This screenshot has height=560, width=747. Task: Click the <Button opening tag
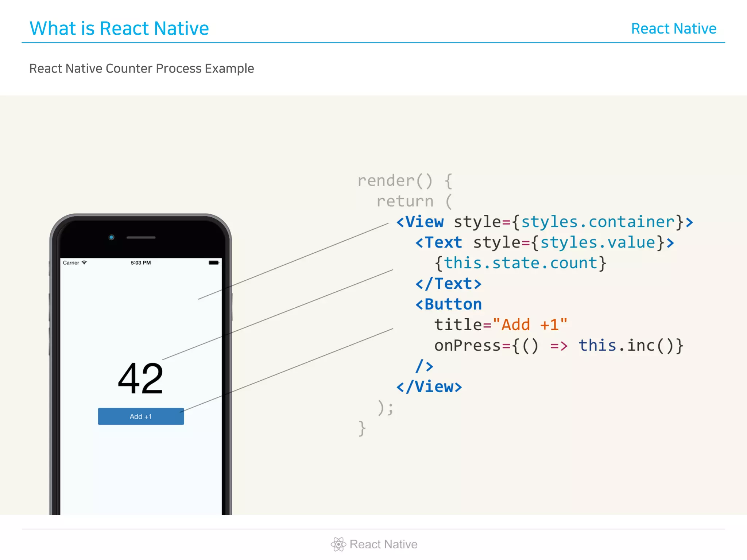(448, 304)
